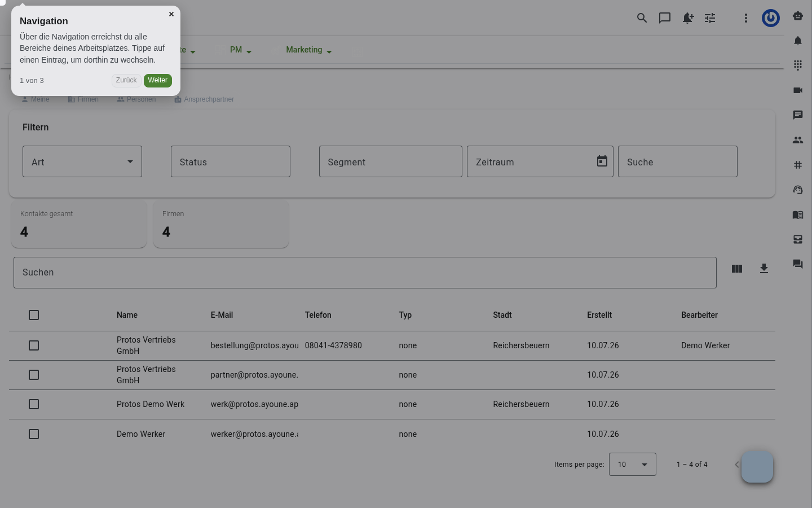Image resolution: width=812 pixels, height=508 pixels.
Task: Open the people group icon in sidebar
Action: tap(798, 140)
